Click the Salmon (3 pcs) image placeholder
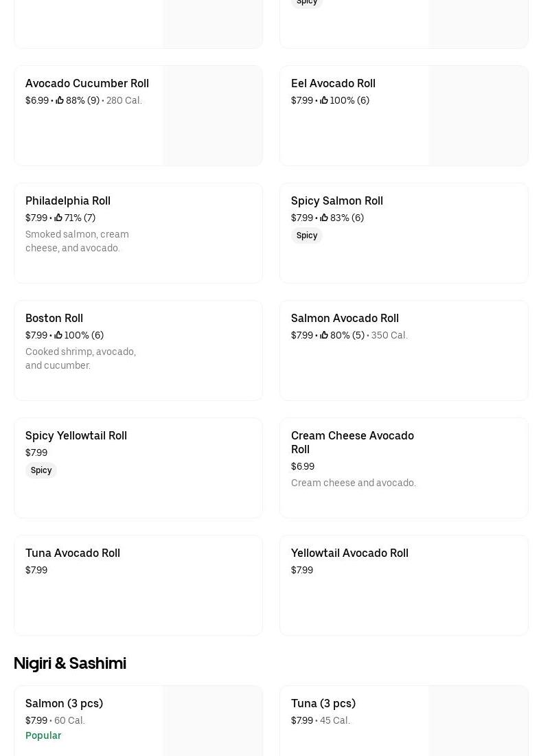552x756 pixels. pyautogui.click(x=212, y=721)
